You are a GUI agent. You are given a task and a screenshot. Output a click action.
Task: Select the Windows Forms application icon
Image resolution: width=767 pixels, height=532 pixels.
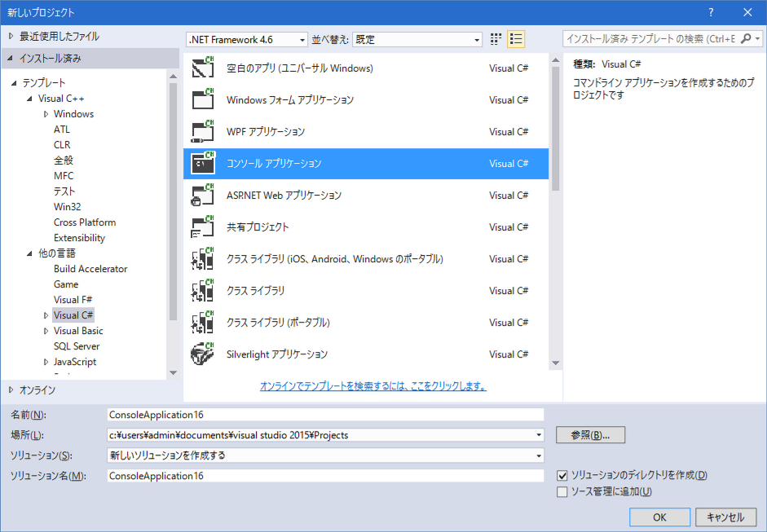tap(202, 100)
